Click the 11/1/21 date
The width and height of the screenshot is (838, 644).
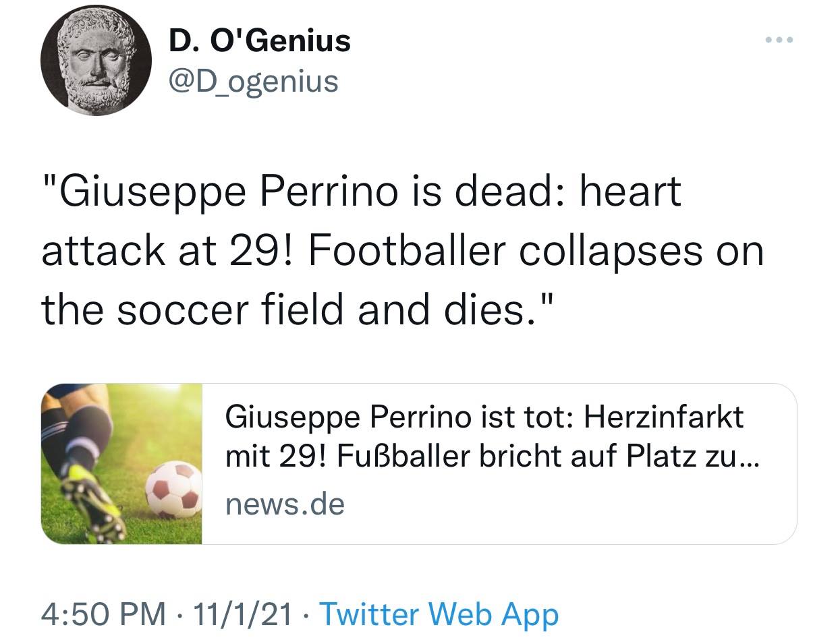243,614
